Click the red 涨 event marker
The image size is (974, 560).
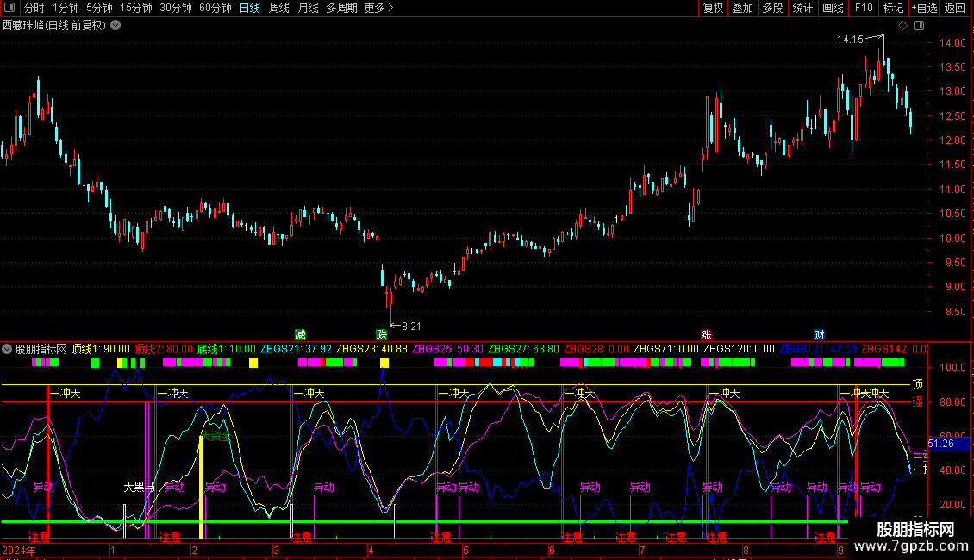pos(706,335)
